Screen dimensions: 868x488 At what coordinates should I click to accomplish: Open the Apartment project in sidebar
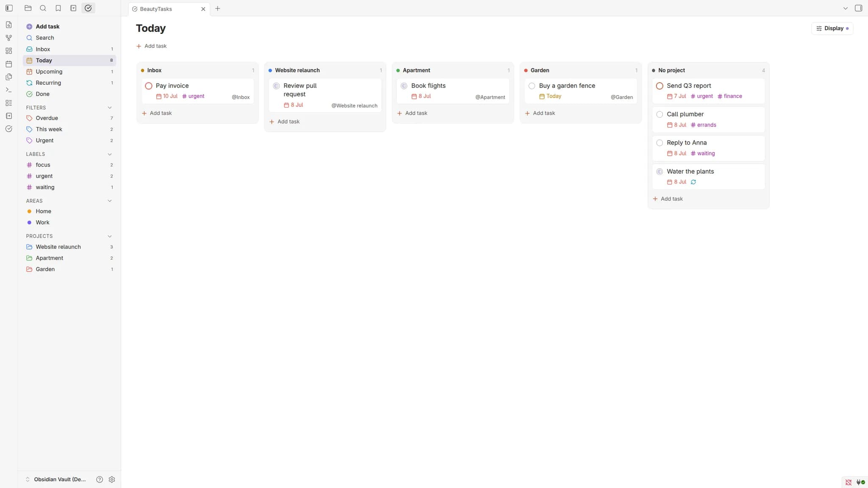(x=70, y=258)
